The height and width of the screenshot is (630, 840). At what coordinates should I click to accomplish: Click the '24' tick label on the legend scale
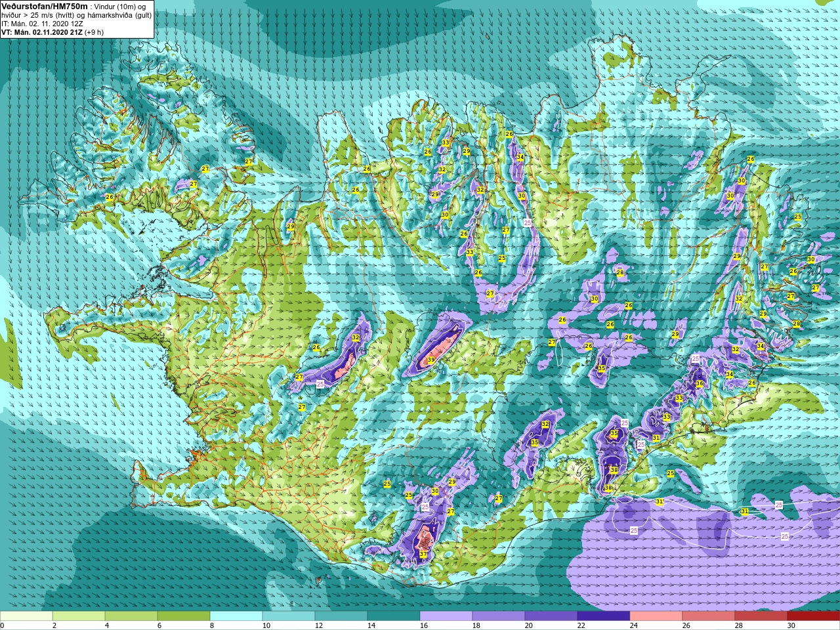point(634,626)
